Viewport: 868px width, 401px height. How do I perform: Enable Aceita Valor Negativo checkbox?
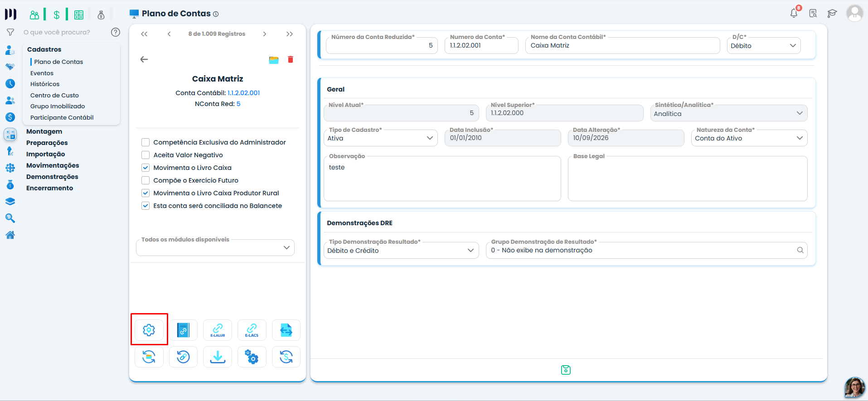145,155
